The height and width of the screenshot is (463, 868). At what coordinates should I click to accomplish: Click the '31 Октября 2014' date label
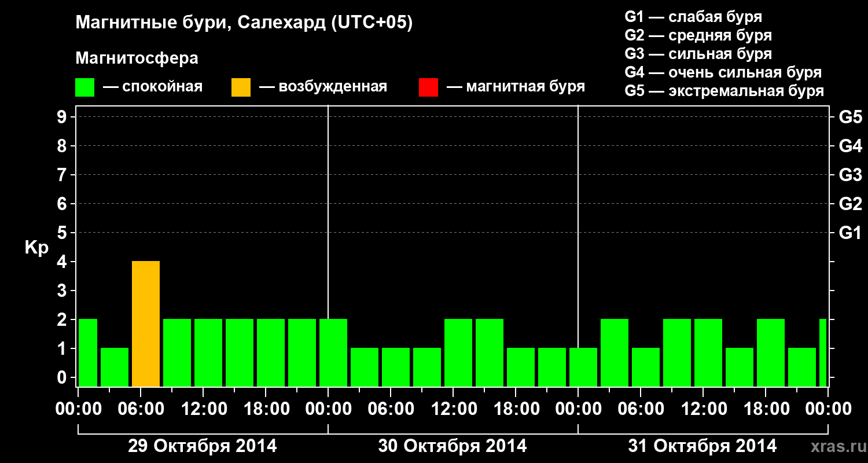[x=703, y=446]
